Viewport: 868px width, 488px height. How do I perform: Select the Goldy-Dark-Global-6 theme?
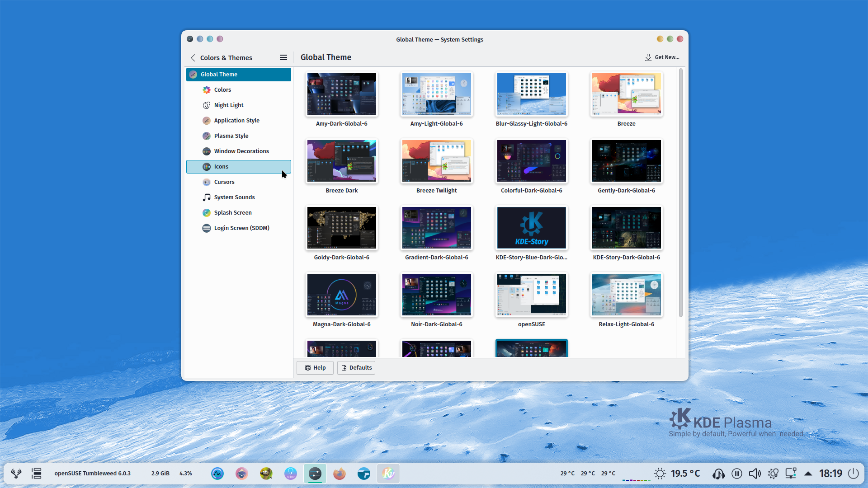point(342,228)
